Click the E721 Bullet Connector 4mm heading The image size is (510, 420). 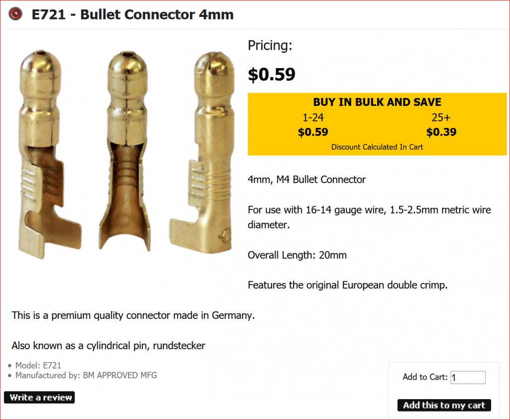pyautogui.click(x=132, y=14)
